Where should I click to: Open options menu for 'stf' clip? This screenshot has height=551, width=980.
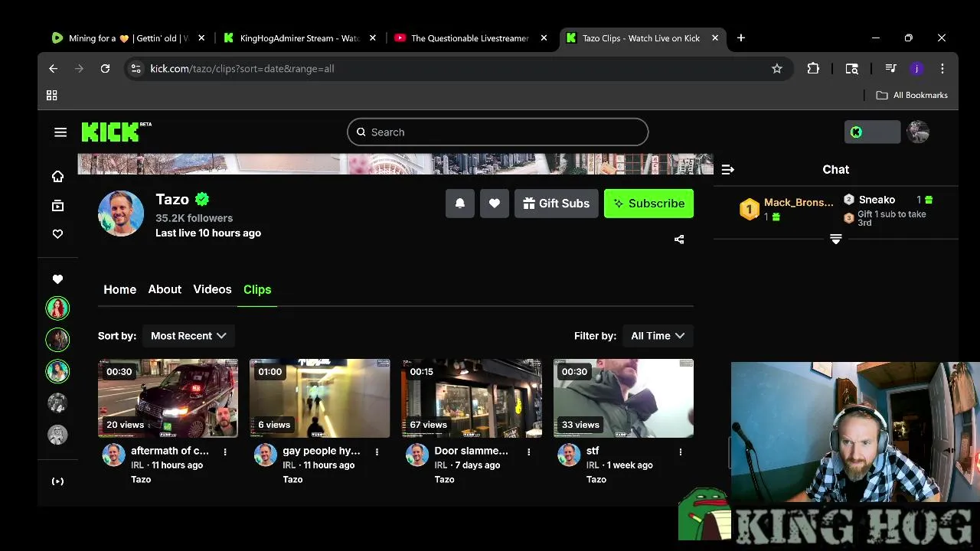click(x=681, y=452)
